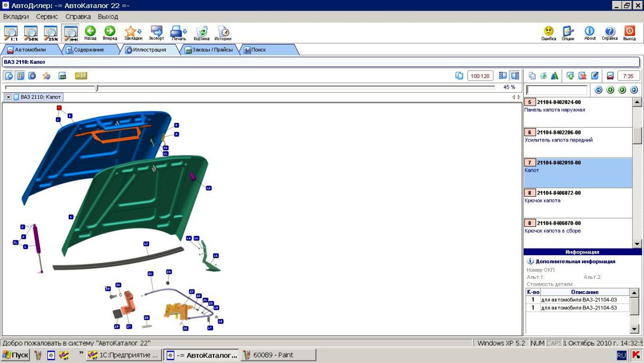Image resolution: width=644 pixels, height=363 pixels.
Task: Select part 21104-8402024-00 in the list
Action: coord(578,112)
